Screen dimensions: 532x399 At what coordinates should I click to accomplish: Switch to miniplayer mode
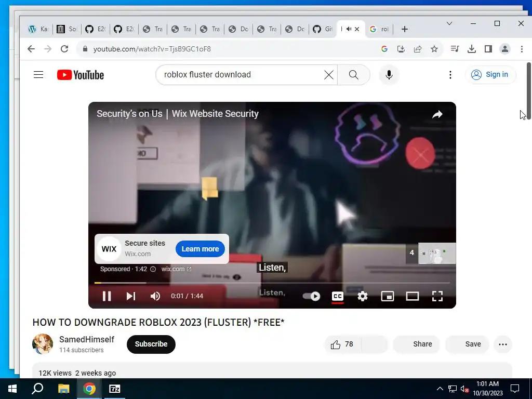388,296
